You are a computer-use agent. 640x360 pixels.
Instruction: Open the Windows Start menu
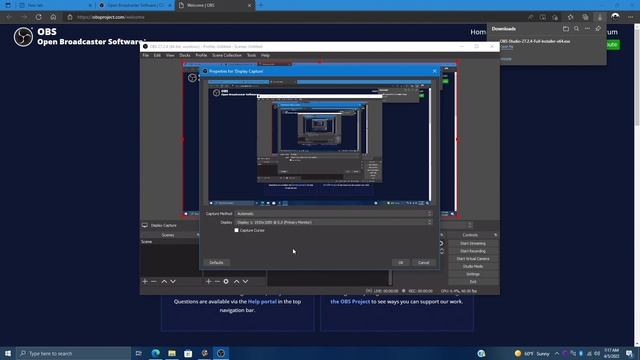tap(8, 353)
